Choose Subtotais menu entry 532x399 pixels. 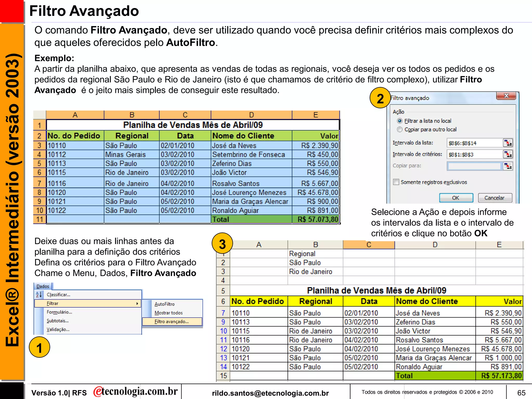coord(58,321)
